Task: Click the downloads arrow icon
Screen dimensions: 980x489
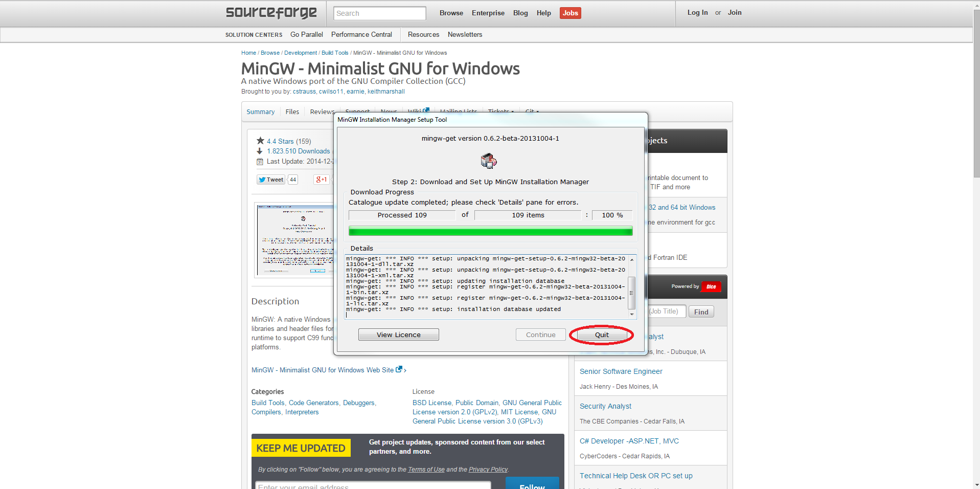Action: tap(260, 151)
